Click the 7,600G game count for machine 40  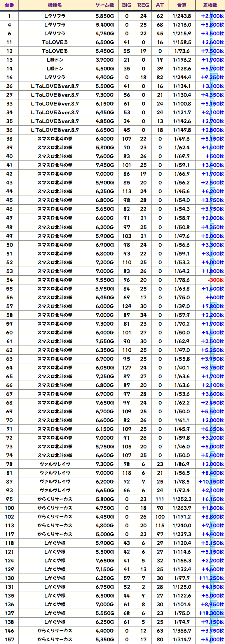coord(105,156)
